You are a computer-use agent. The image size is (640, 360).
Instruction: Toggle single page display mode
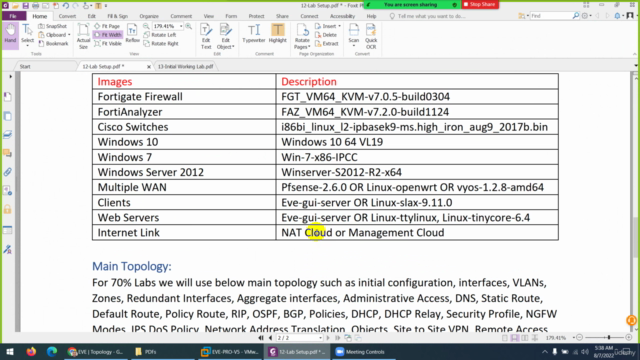click(x=505, y=338)
